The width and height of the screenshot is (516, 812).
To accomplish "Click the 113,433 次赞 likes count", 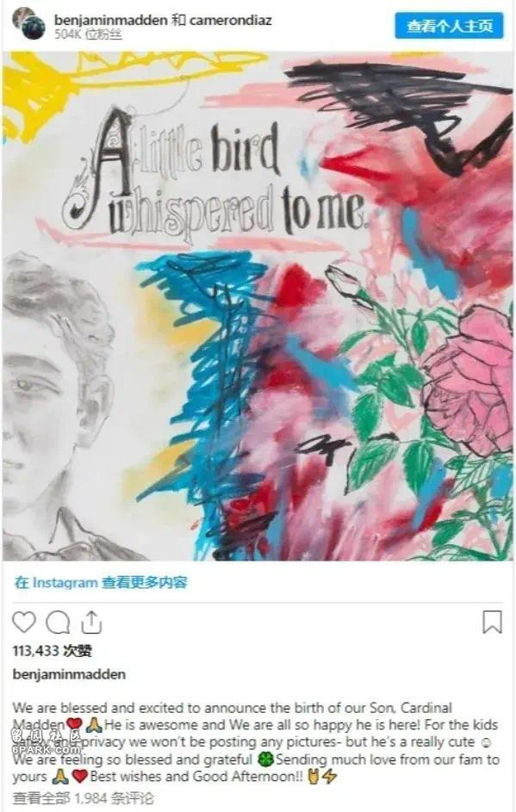I will (53, 651).
